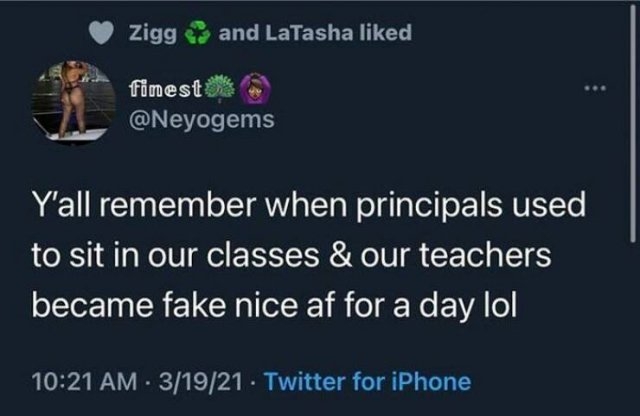Click the vertical scrollbar on the right edge
Screen dimensions: 640x416
[x=633, y=120]
